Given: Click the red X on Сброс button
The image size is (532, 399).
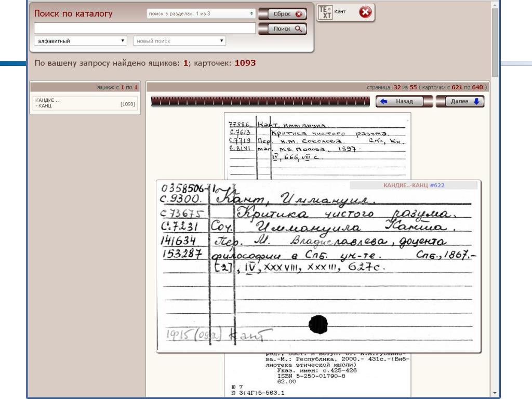Looking at the screenshot, I should pos(299,14).
